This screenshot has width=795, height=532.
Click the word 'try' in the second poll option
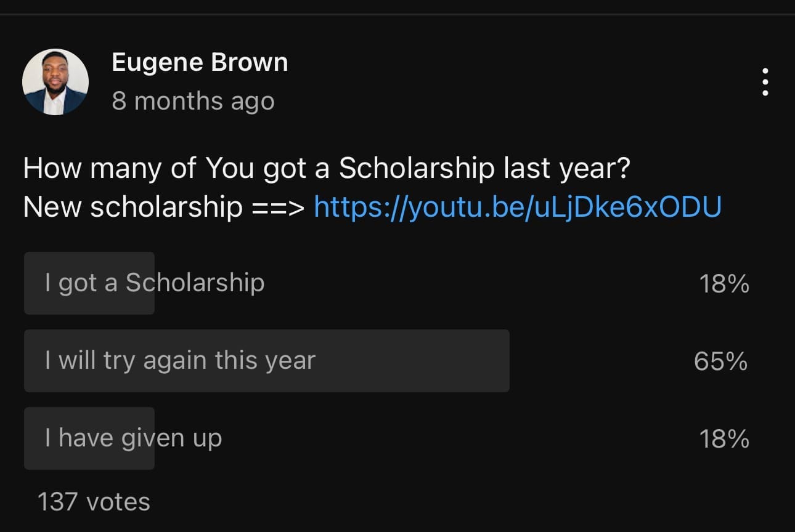[119, 361]
